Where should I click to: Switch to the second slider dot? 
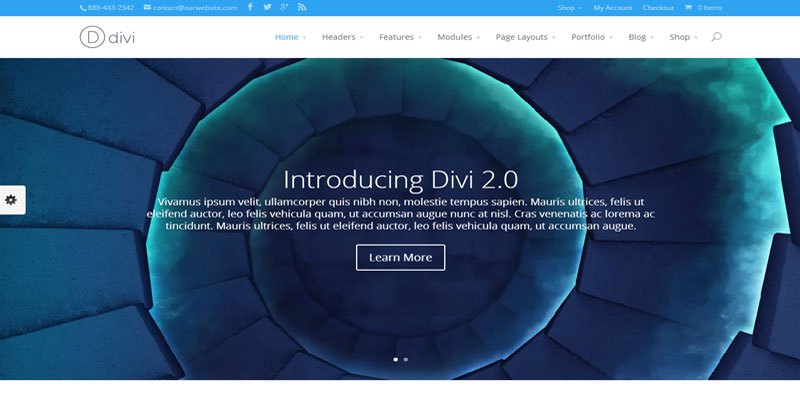pyautogui.click(x=406, y=359)
